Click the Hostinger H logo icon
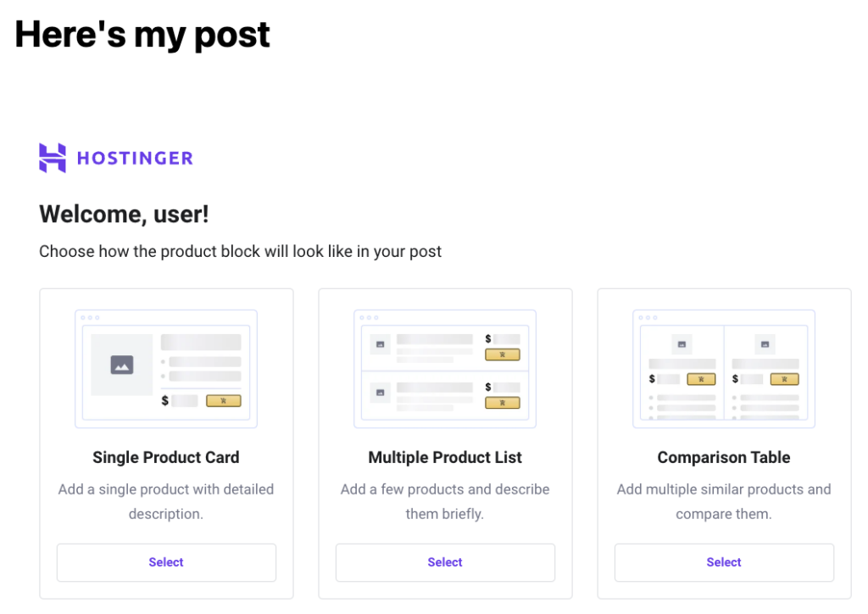Image resolution: width=868 pixels, height=614 pixels. (53, 158)
